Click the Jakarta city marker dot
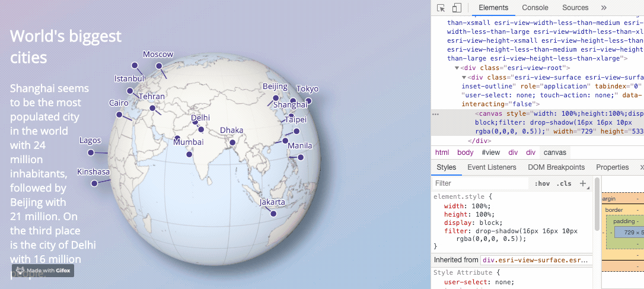The width and height of the screenshot is (644, 289). [273, 214]
